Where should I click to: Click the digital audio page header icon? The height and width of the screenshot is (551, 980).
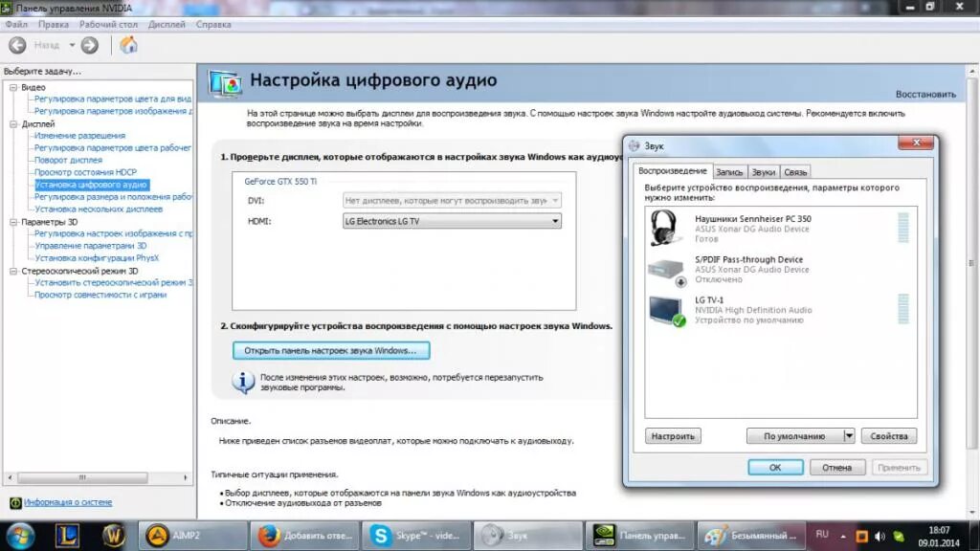click(226, 83)
